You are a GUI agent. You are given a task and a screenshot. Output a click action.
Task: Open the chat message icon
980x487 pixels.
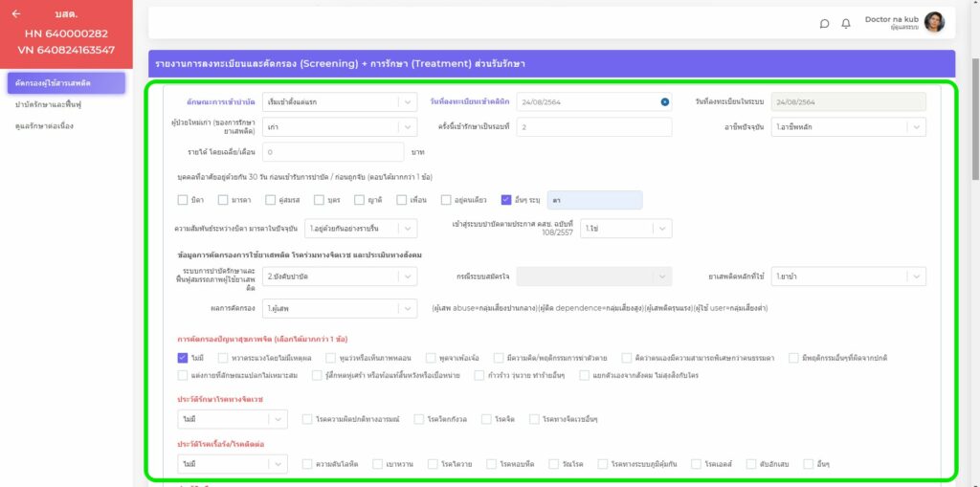(x=824, y=24)
